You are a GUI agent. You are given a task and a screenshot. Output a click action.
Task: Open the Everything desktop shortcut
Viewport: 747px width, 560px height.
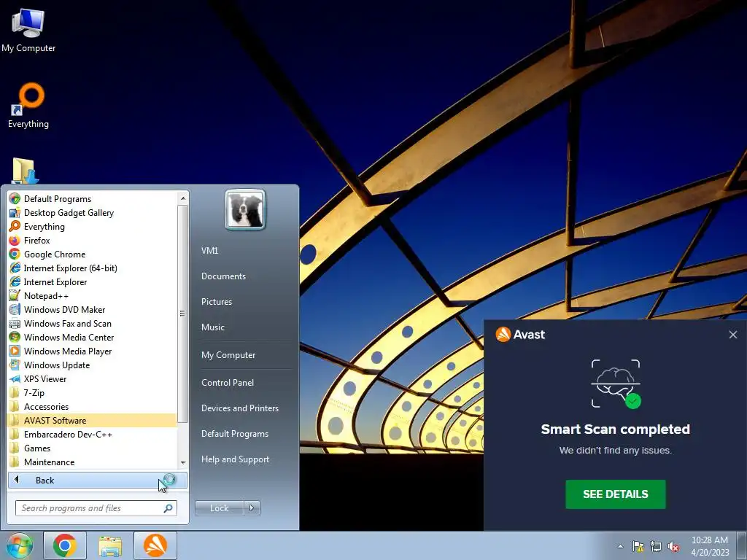point(28,106)
